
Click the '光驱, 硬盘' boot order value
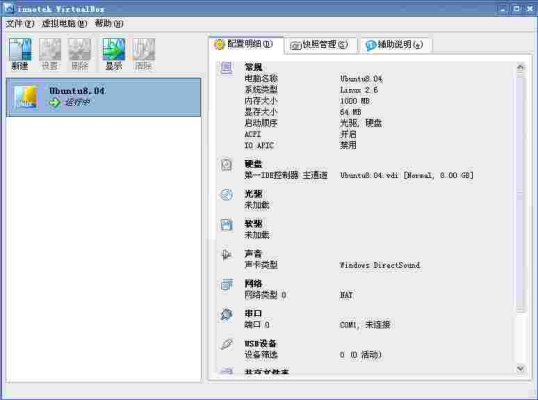coord(361,123)
